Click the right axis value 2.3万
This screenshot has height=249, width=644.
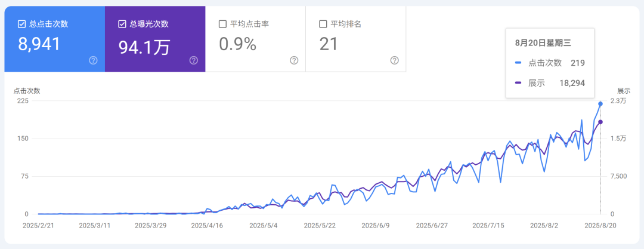(618, 101)
